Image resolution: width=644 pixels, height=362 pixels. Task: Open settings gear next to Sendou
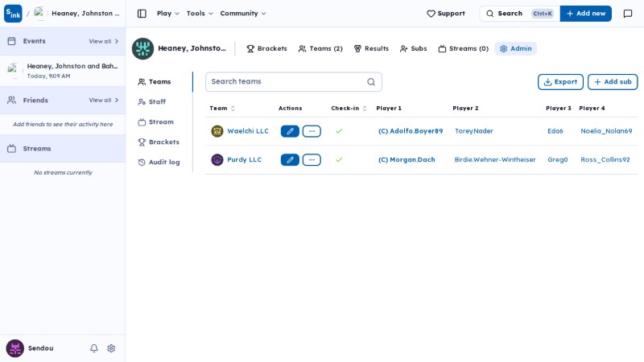111,348
